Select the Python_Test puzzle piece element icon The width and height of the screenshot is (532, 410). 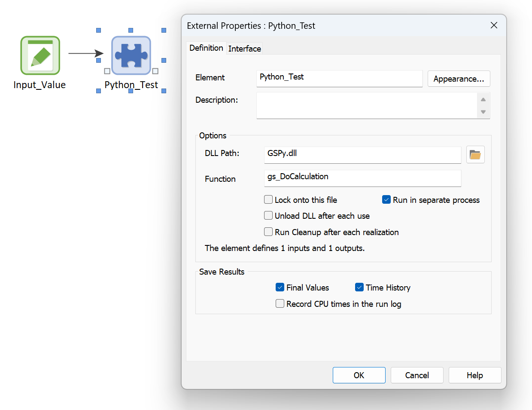click(x=131, y=55)
